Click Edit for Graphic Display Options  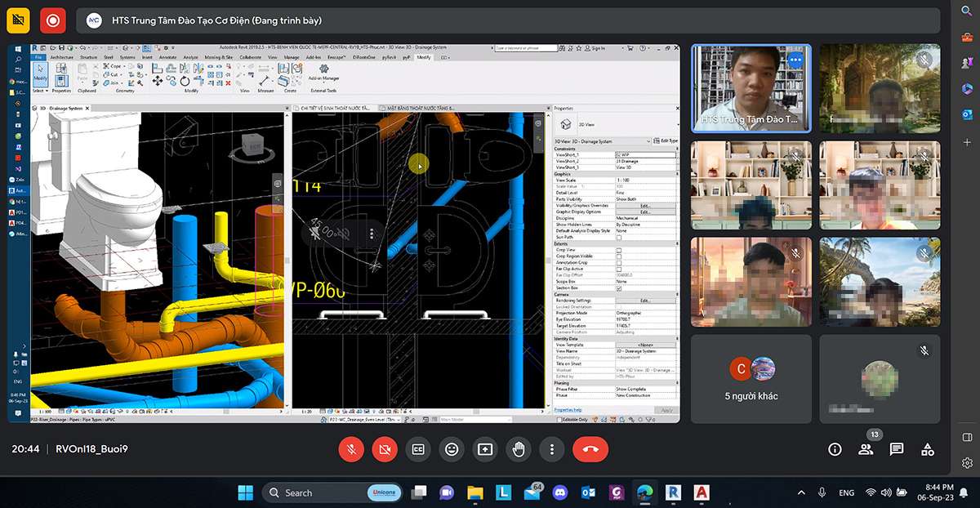pyautogui.click(x=645, y=212)
